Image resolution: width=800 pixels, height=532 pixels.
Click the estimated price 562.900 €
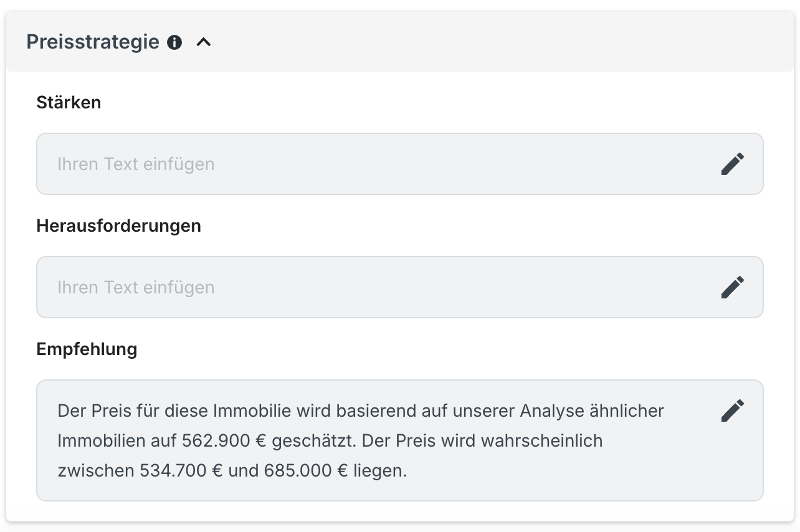click(x=224, y=441)
